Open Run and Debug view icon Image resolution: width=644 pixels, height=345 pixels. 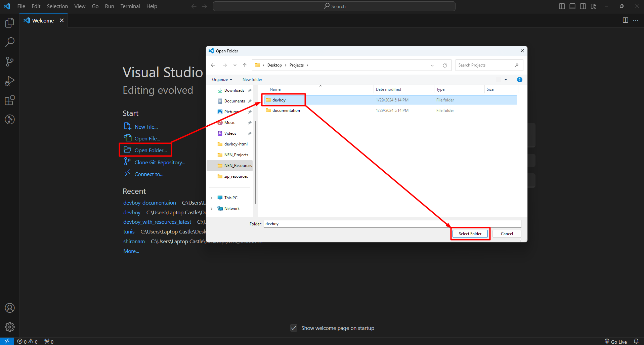10,81
